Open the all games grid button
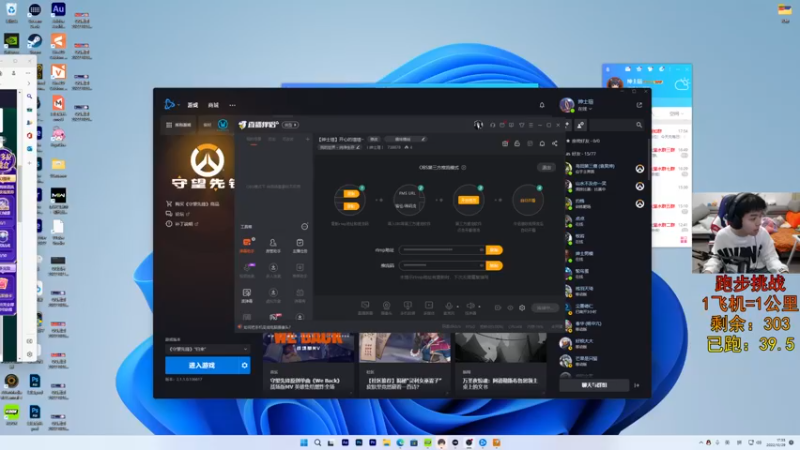Image resolution: width=800 pixels, height=450 pixels. click(x=179, y=124)
